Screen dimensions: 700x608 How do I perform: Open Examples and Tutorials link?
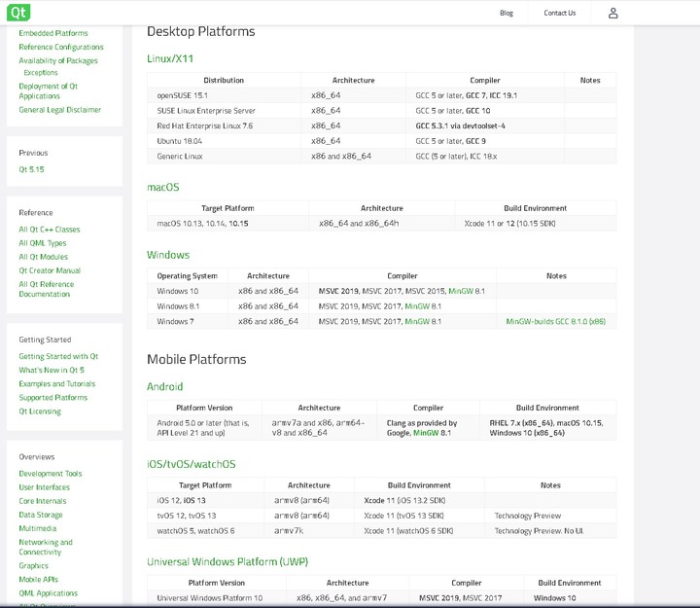coord(56,384)
